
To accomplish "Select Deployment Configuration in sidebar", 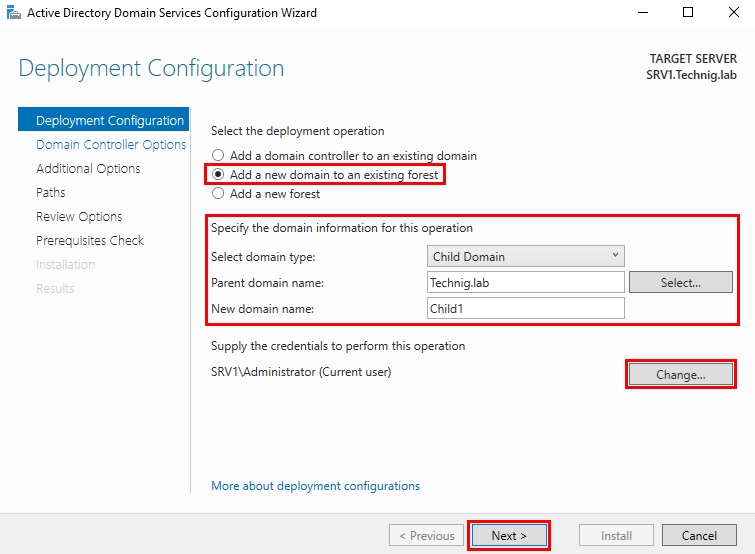I will tap(109, 120).
